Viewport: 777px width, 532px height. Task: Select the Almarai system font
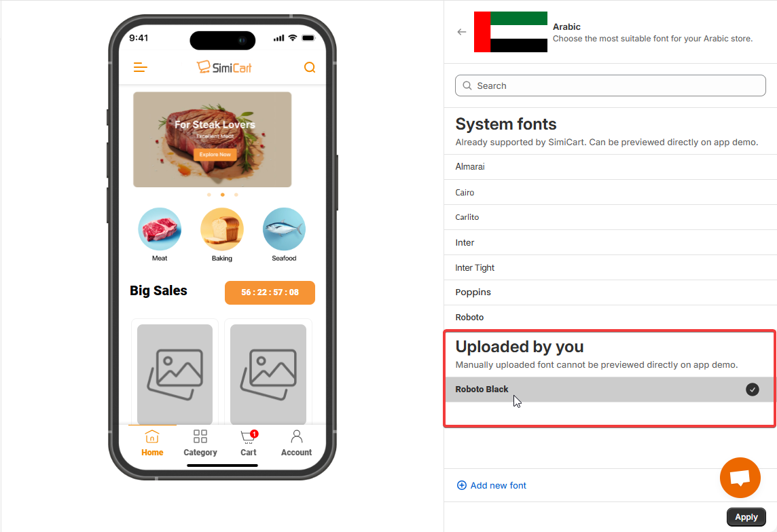point(610,167)
